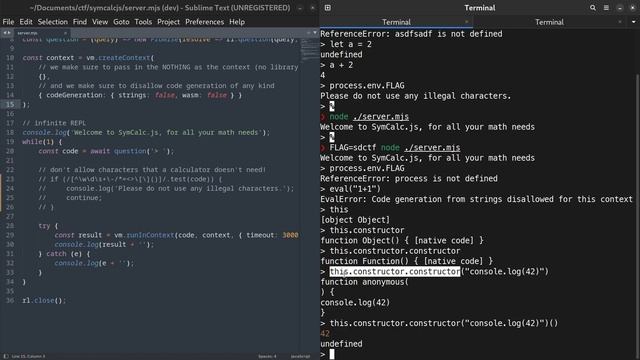Click the '// infinite REPL' comment

point(54,123)
